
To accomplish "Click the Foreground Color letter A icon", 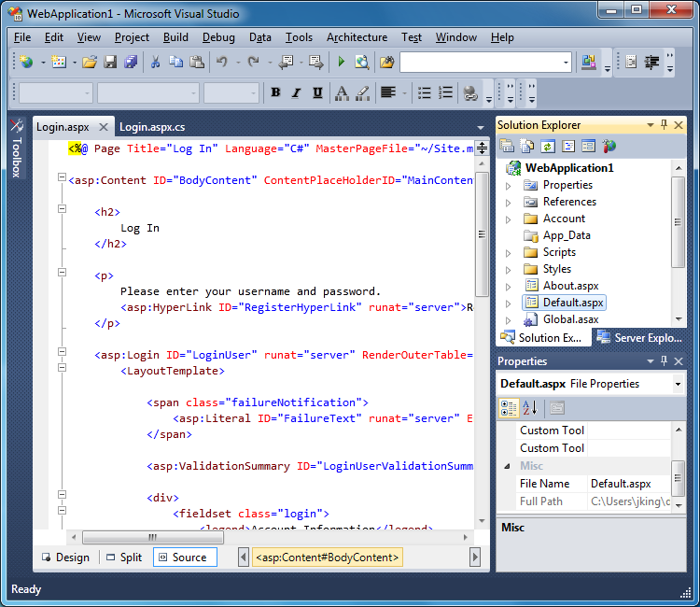I will click(x=342, y=92).
